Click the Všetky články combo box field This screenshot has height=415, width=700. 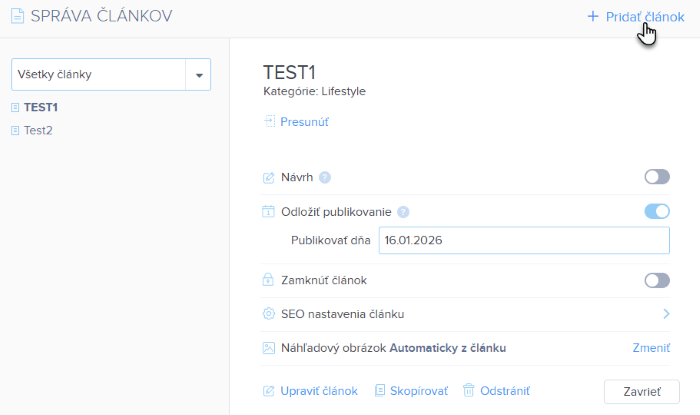click(98, 75)
